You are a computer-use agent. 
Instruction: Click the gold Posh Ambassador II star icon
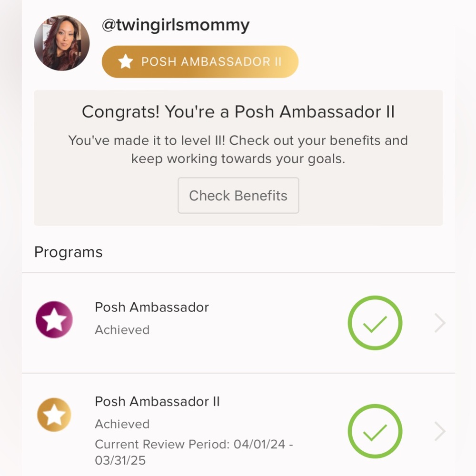[54, 415]
